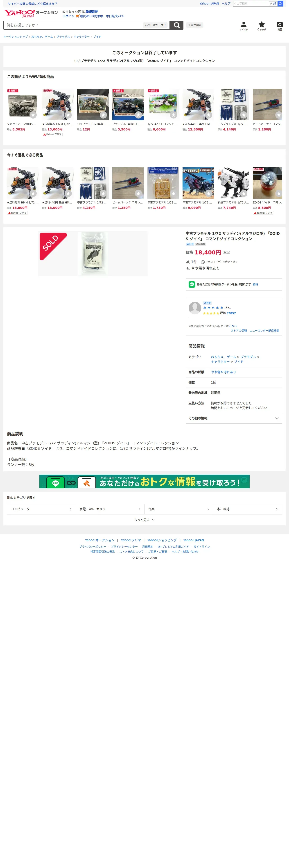This screenshot has height=868, width=289.
Task: Click ニュースレター配信登録 link
Action: (x=264, y=331)
